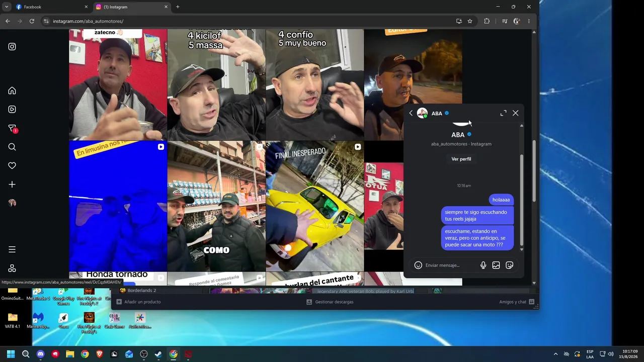Open the 'FINAL INESPERADO' yellow car reel

314,206
